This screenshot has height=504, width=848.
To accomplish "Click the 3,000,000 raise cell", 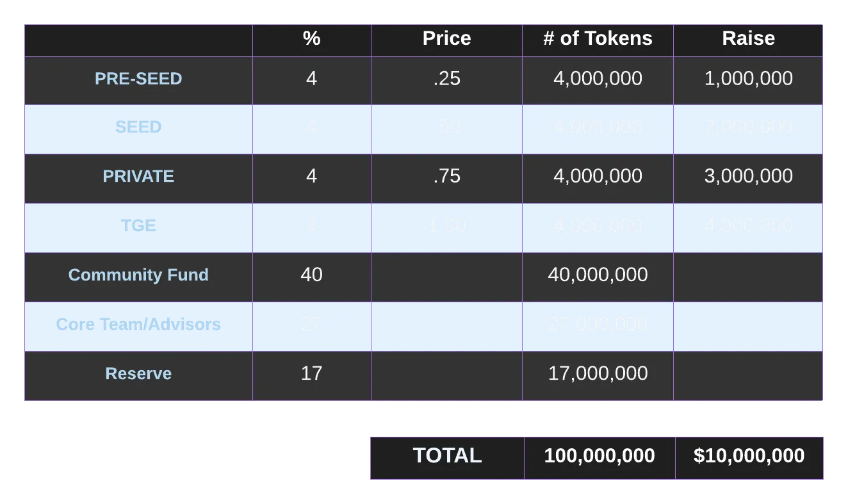I will pyautogui.click(x=748, y=176).
